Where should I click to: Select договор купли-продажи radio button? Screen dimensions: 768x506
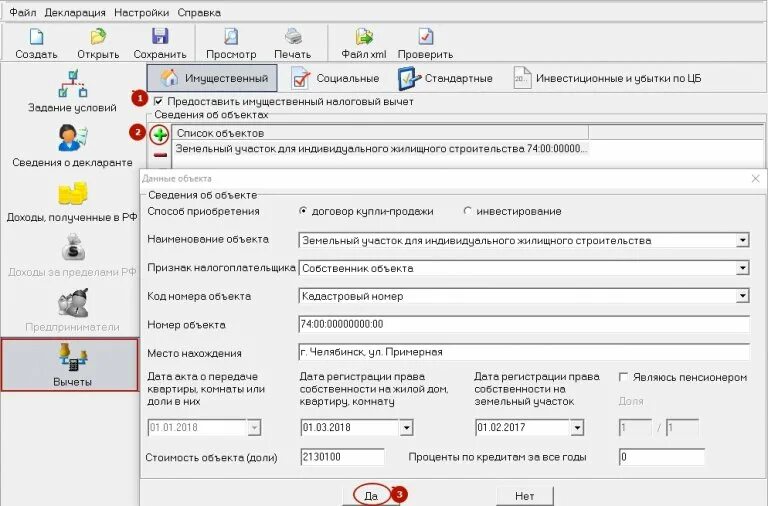303,211
